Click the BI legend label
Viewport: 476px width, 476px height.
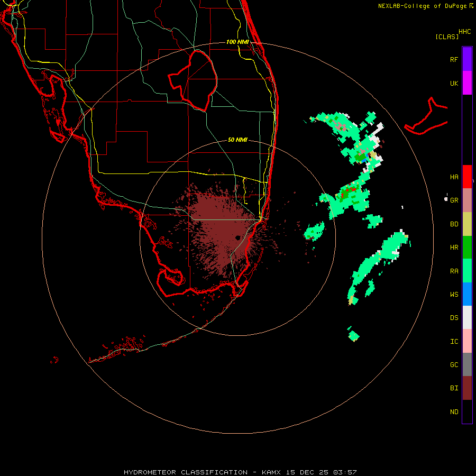(454, 388)
